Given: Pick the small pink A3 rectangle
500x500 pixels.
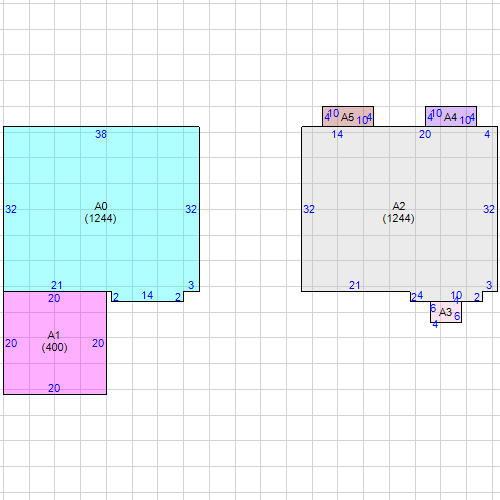Looking at the screenshot, I should point(446,312).
